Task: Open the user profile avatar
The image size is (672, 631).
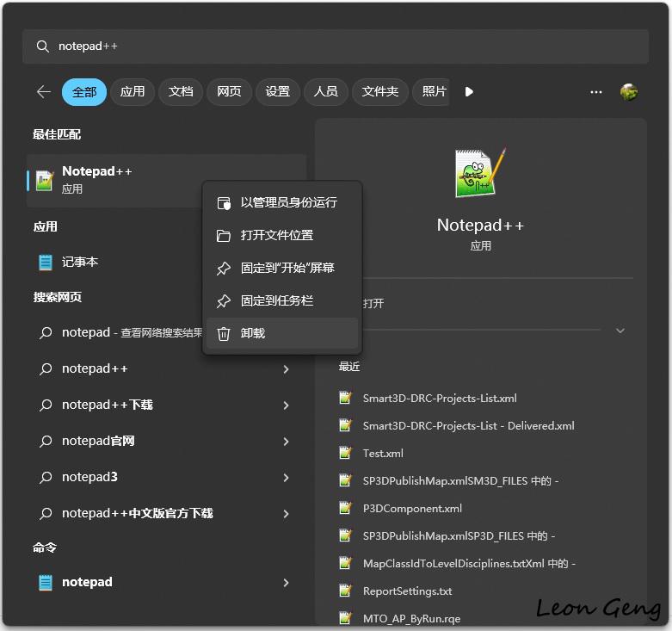Action: click(629, 92)
